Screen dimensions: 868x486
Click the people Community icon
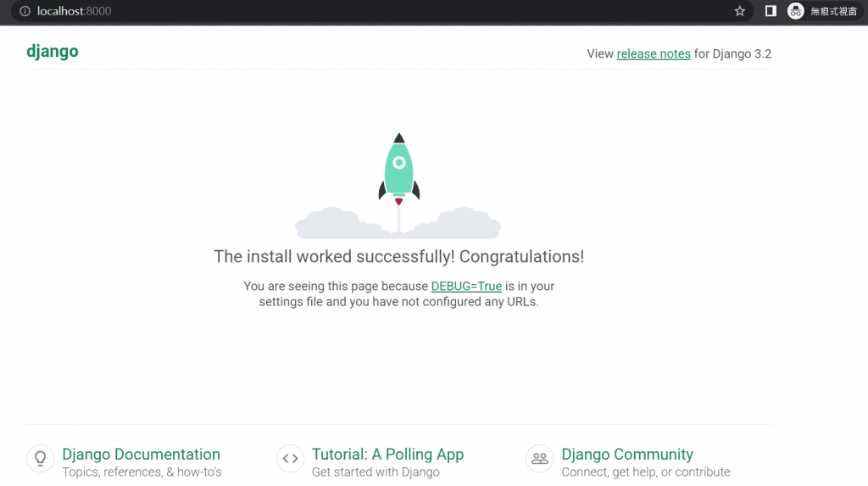tap(540, 458)
